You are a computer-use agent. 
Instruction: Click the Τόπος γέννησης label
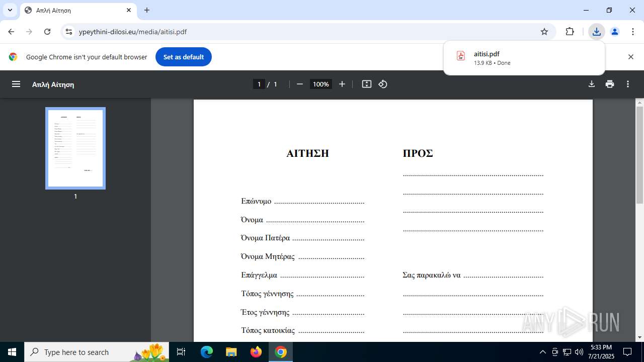267,294
